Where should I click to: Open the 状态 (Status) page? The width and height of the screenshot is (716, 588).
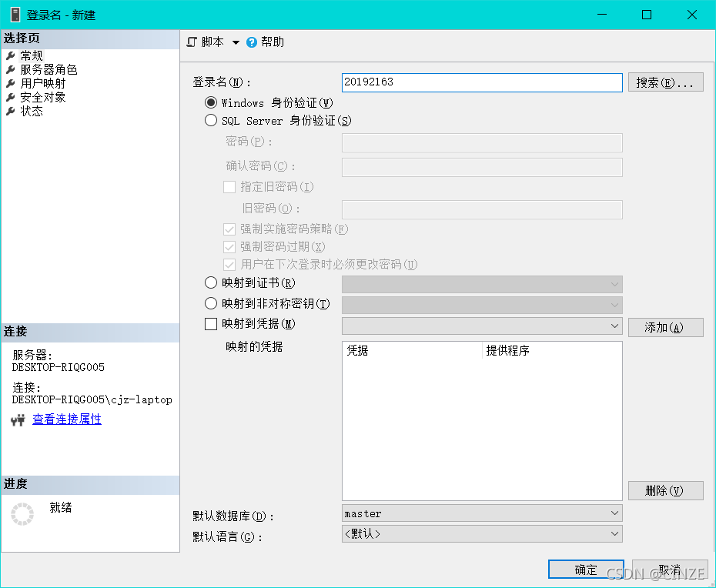32,111
